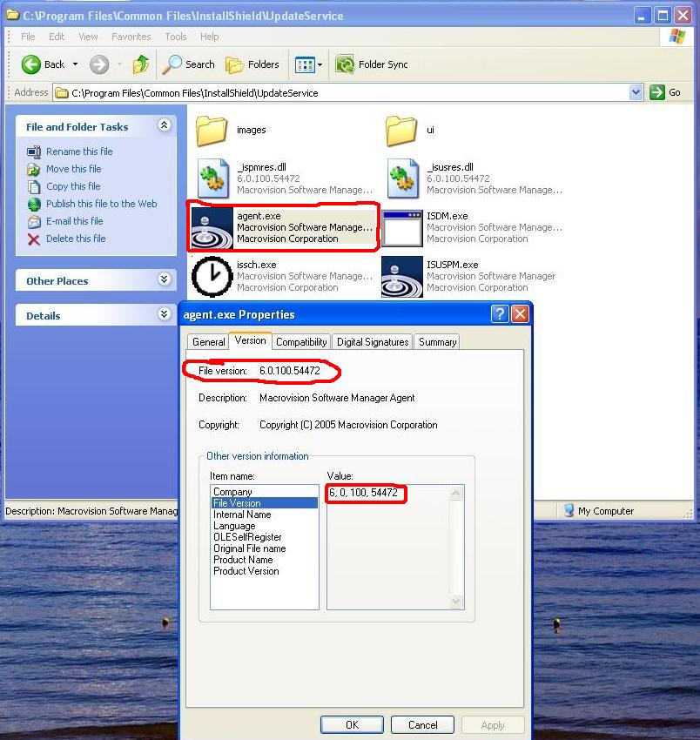Click E-mail this file link
700x740 pixels.
[x=75, y=221]
